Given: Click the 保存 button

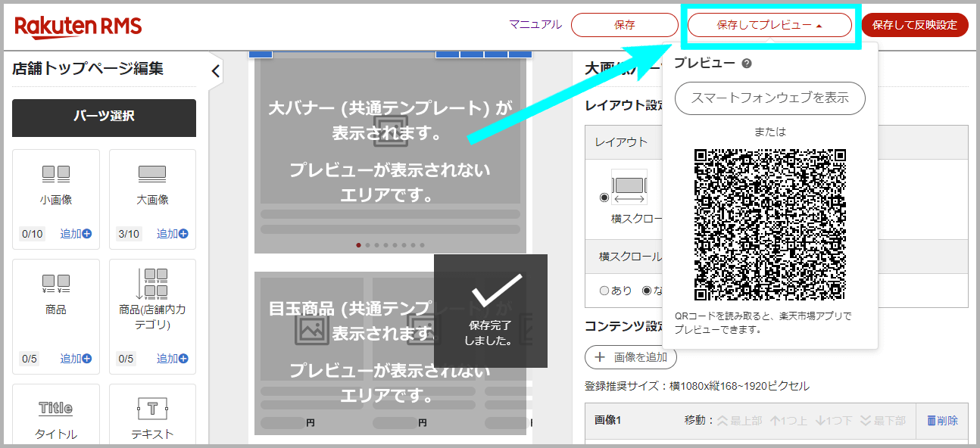Looking at the screenshot, I should pos(625,25).
